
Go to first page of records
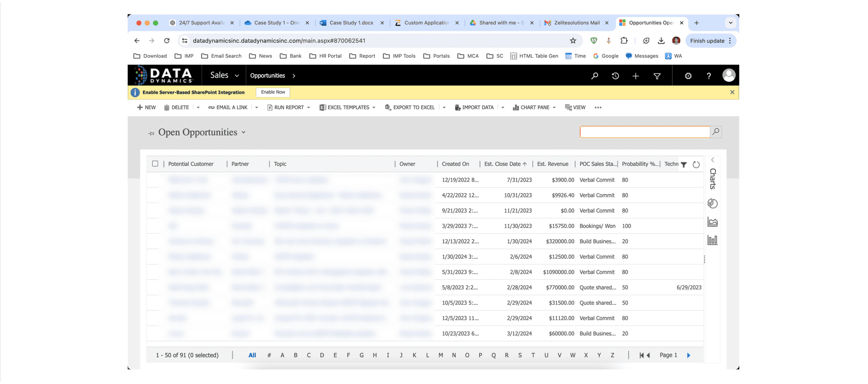coord(642,355)
